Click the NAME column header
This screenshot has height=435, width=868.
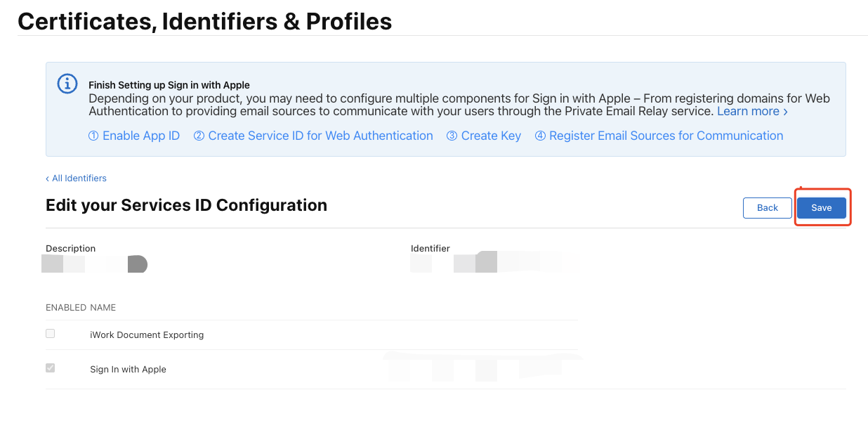point(103,308)
